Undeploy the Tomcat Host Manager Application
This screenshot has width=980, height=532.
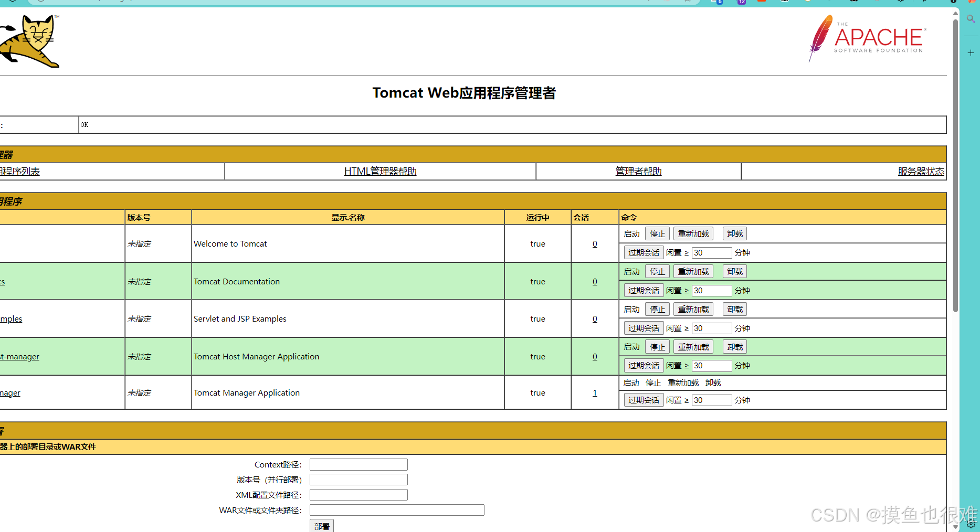click(735, 347)
